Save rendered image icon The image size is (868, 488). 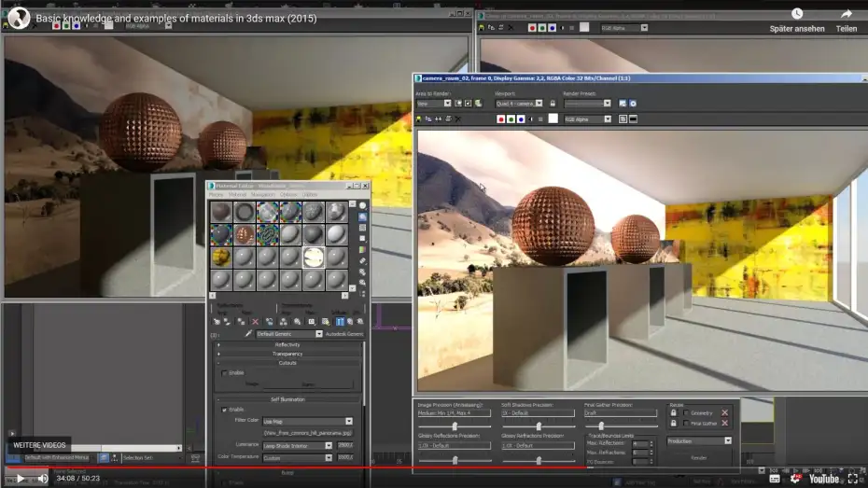(x=419, y=119)
